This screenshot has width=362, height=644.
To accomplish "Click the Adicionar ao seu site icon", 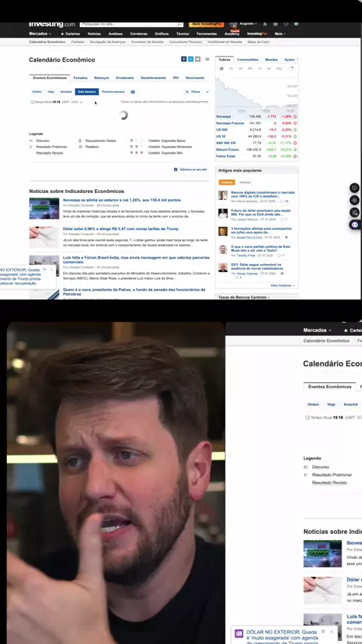I will click(x=176, y=169).
